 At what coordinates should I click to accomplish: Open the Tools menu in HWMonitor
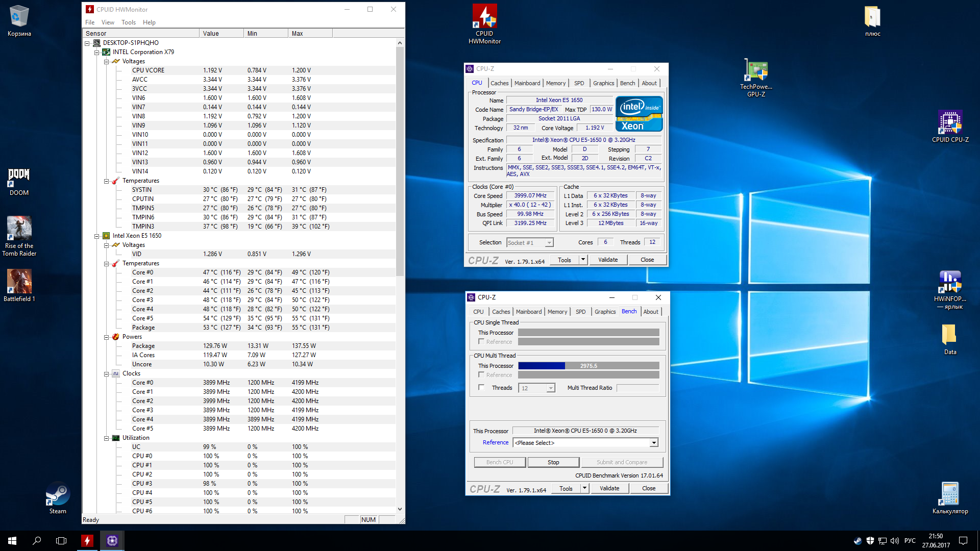tap(128, 22)
